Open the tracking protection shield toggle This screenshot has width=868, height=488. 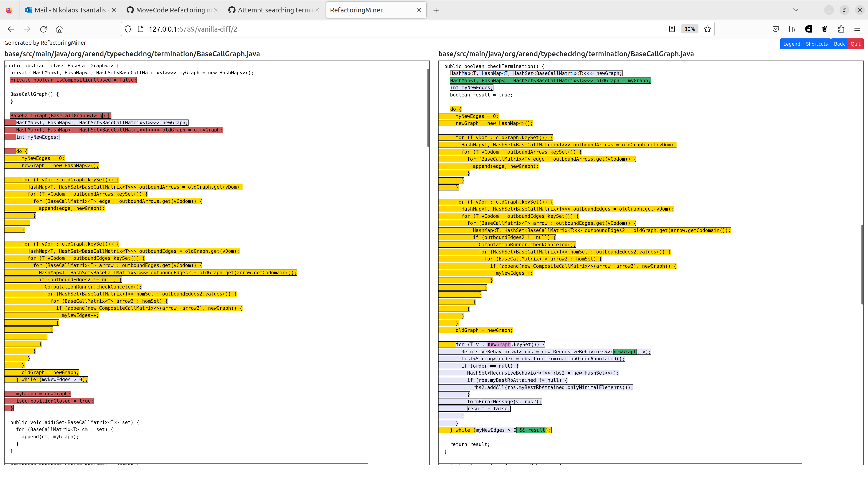click(128, 29)
